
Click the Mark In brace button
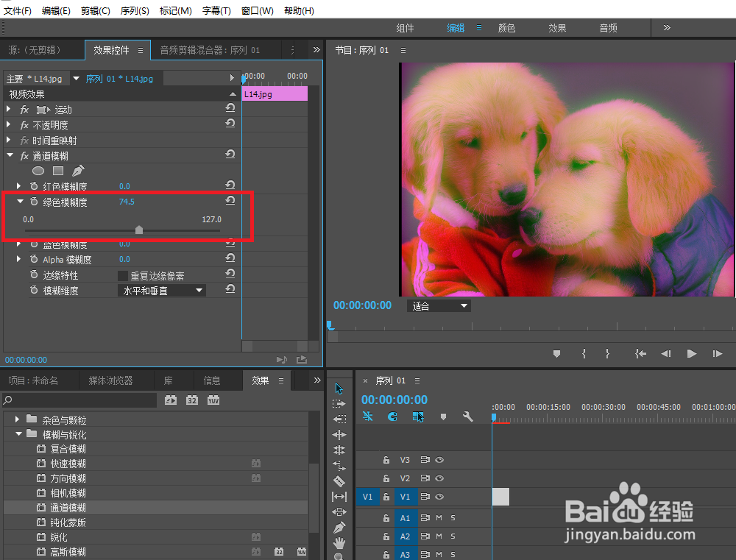point(584,353)
